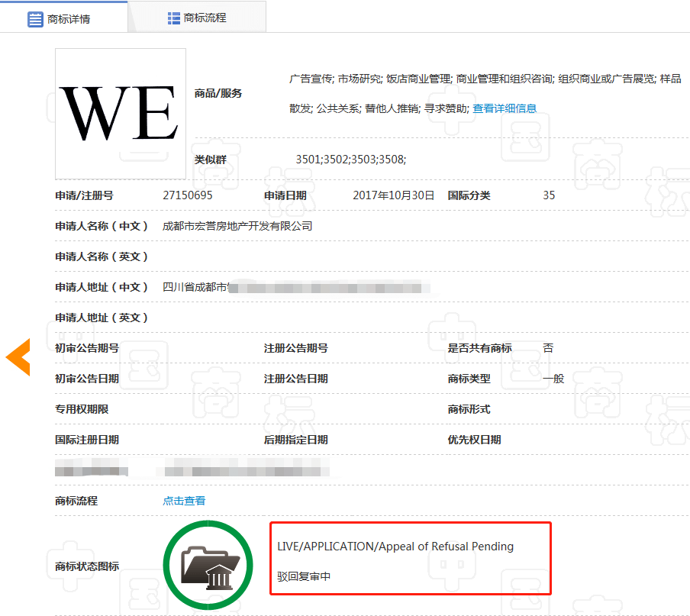
Task: Click the 专用权期限 label
Action: 82,409
